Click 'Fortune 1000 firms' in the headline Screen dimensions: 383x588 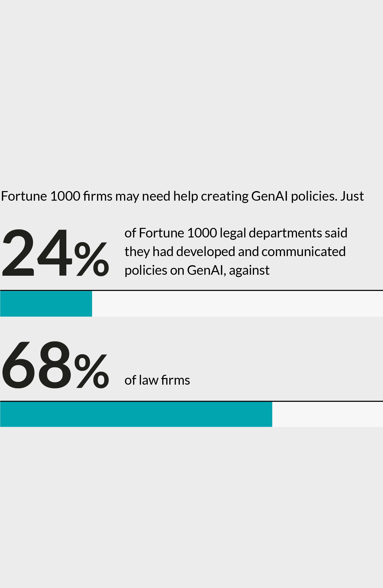coord(57,196)
